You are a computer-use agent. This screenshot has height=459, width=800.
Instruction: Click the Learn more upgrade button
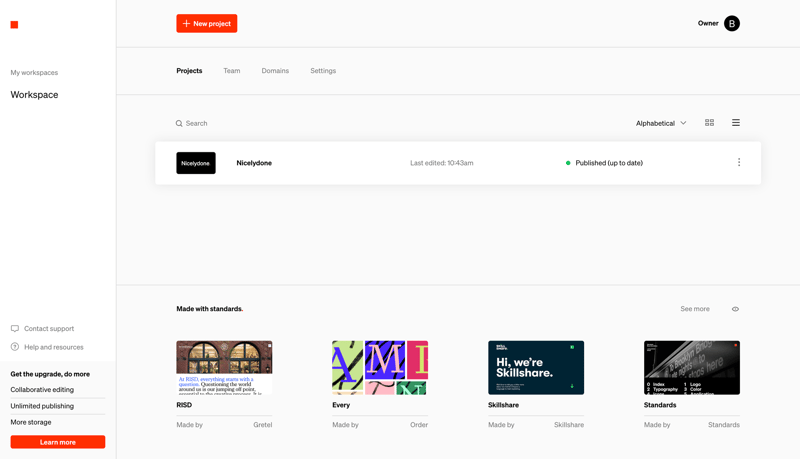58,442
